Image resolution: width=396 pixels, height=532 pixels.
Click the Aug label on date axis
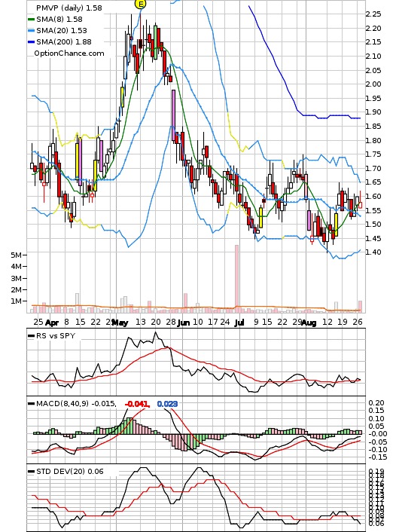309,323
